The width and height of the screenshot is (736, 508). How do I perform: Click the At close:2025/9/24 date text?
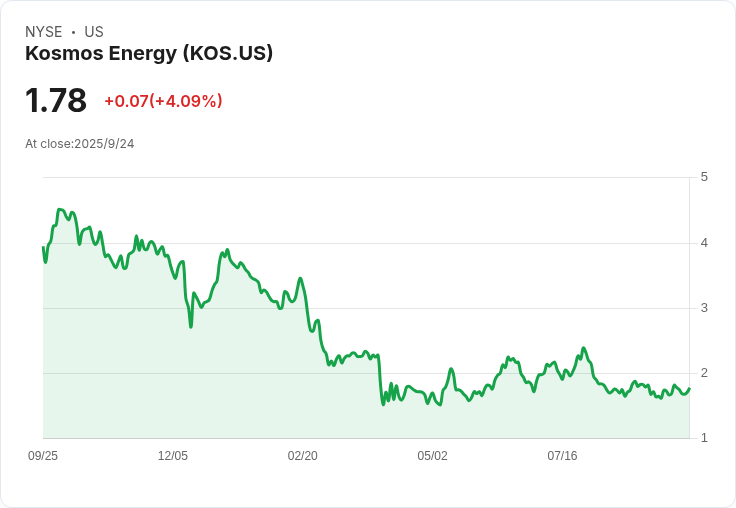coord(80,144)
